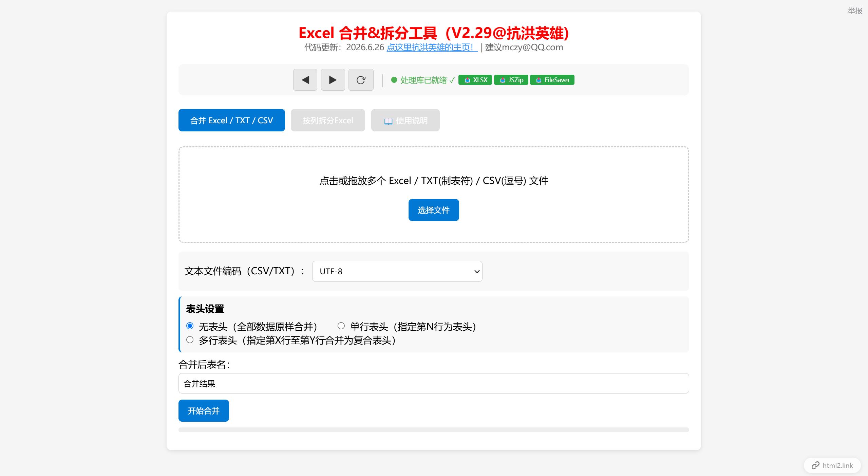868x476 pixels.
Task: Click the 处理库已就绪 status text
Action: coord(427,80)
